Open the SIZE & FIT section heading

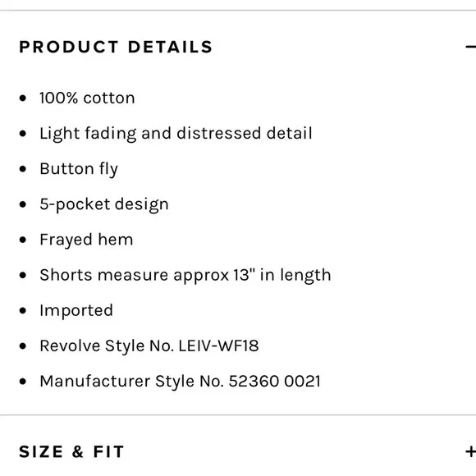(71, 451)
